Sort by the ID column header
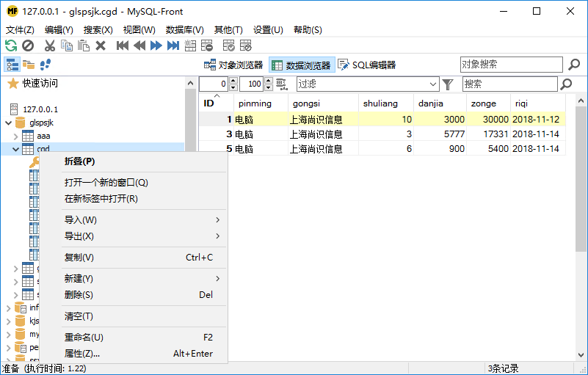Image resolution: width=588 pixels, height=375 pixels. tap(217, 103)
